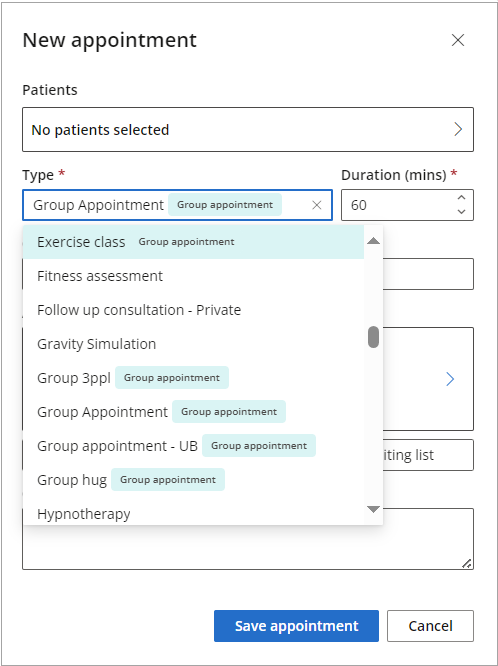Select Exercise class option
Image resolution: width=498 pixels, height=666 pixels.
tap(193, 242)
